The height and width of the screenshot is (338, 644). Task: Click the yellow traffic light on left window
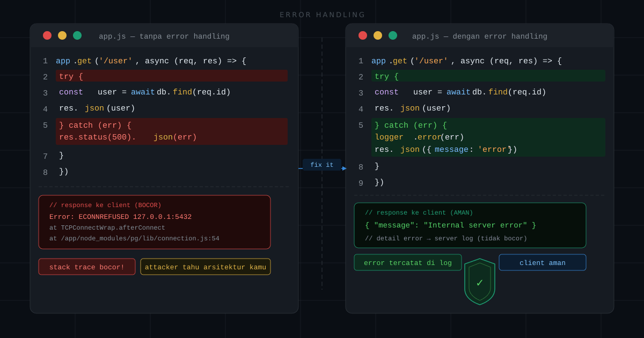[x=62, y=35]
